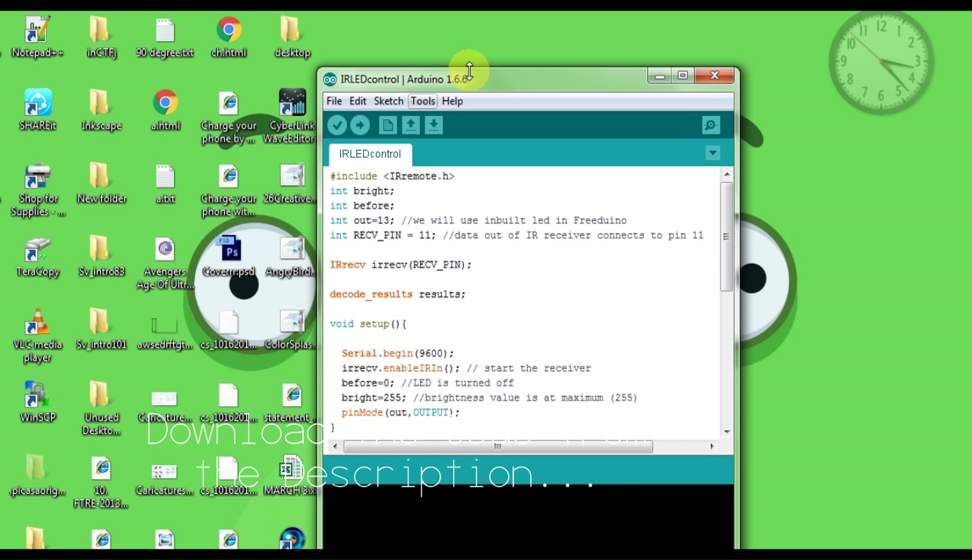Open the sketch tabs dropdown arrow
Image resolution: width=972 pixels, height=560 pixels.
click(x=712, y=153)
